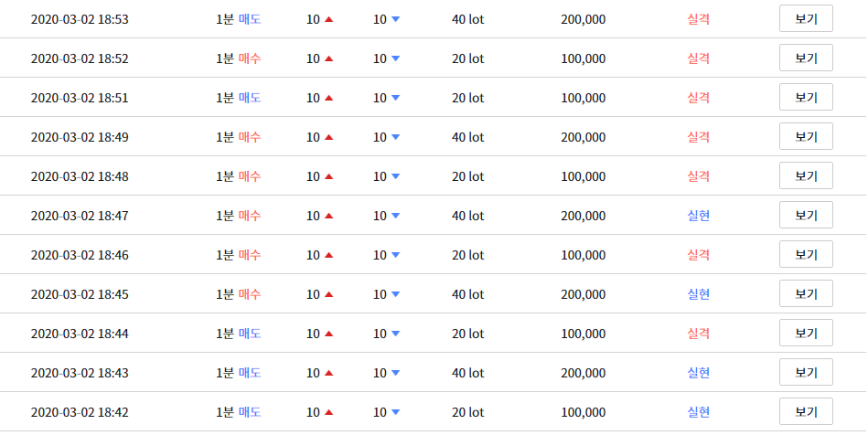Click the 200,000 amount in 18:53 row
868x435 pixels.
[583, 19]
